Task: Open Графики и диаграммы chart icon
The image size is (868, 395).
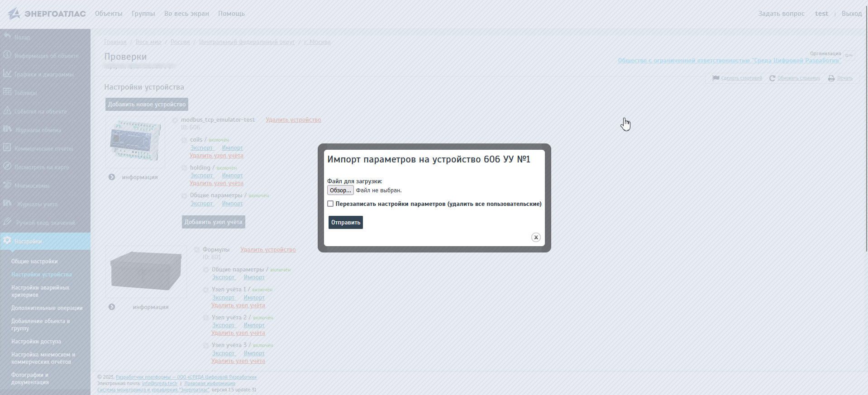Action: pyautogui.click(x=7, y=73)
